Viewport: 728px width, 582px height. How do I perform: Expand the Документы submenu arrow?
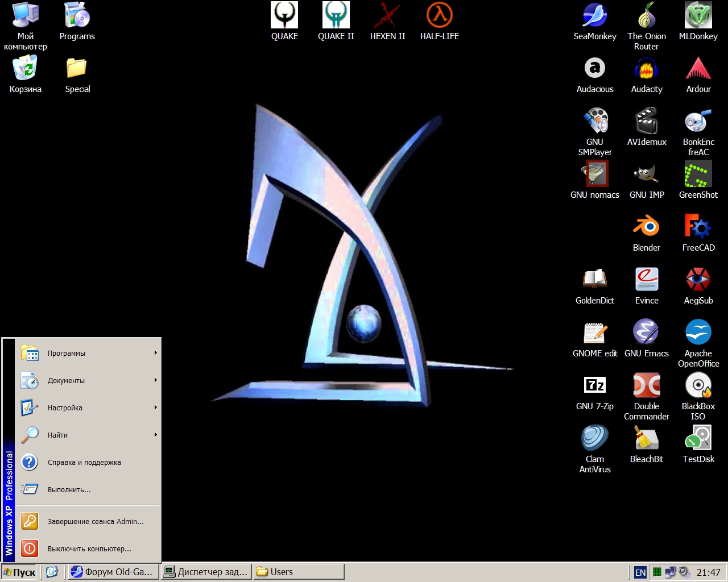[155, 380]
